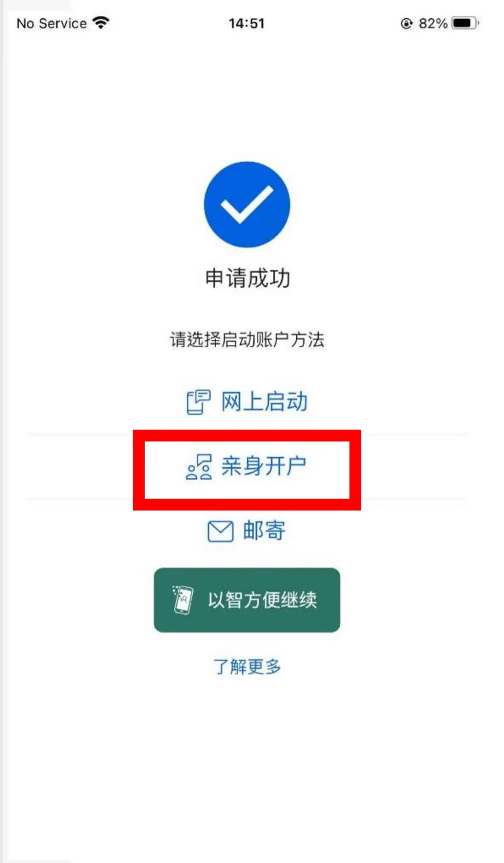Image resolution: width=504 pixels, height=863 pixels.
Task: Continue with 以智方便继续 green button
Action: click(247, 600)
